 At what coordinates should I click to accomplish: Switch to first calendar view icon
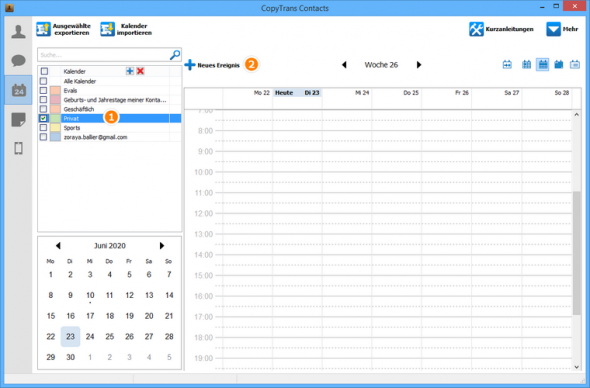pos(507,65)
